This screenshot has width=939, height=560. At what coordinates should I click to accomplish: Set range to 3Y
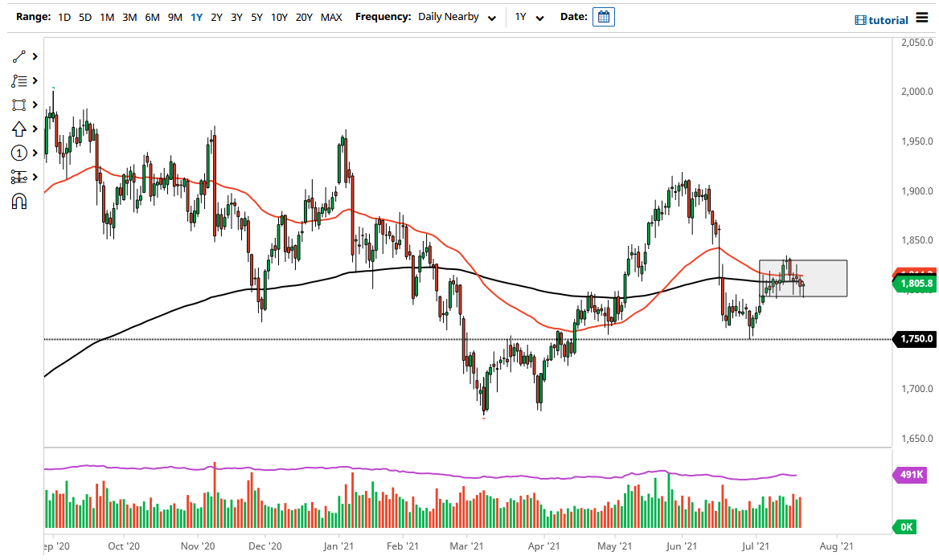[236, 18]
